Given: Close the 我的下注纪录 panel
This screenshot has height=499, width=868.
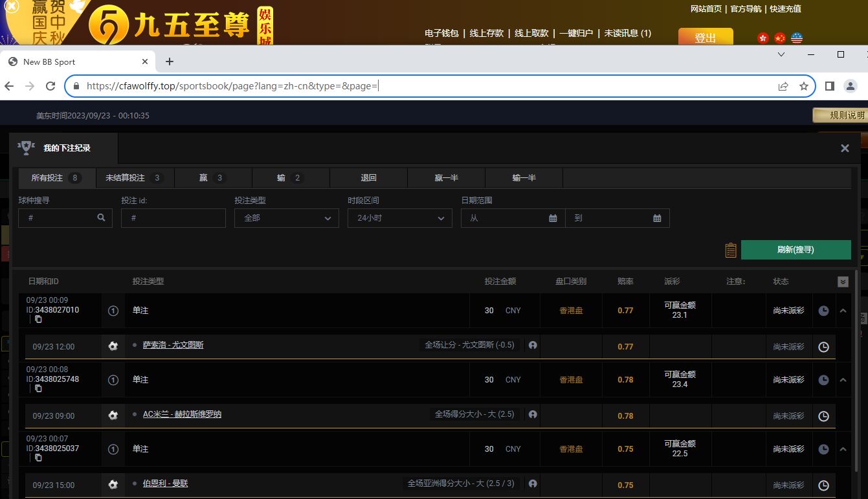Looking at the screenshot, I should coord(845,148).
